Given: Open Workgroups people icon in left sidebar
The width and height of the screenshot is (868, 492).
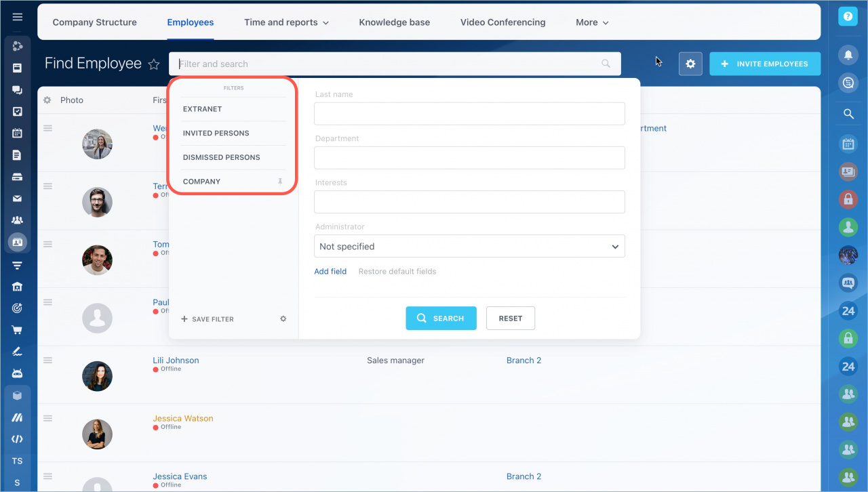Looking at the screenshot, I should [x=17, y=220].
